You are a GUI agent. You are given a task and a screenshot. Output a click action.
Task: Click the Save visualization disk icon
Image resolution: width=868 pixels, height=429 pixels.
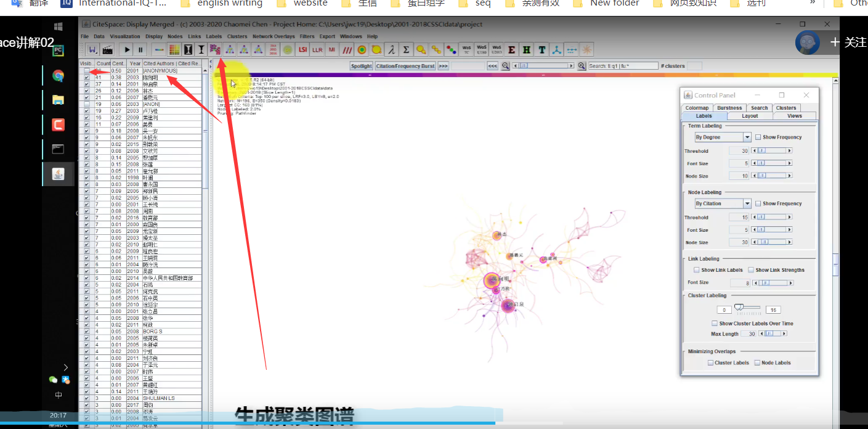click(x=93, y=49)
